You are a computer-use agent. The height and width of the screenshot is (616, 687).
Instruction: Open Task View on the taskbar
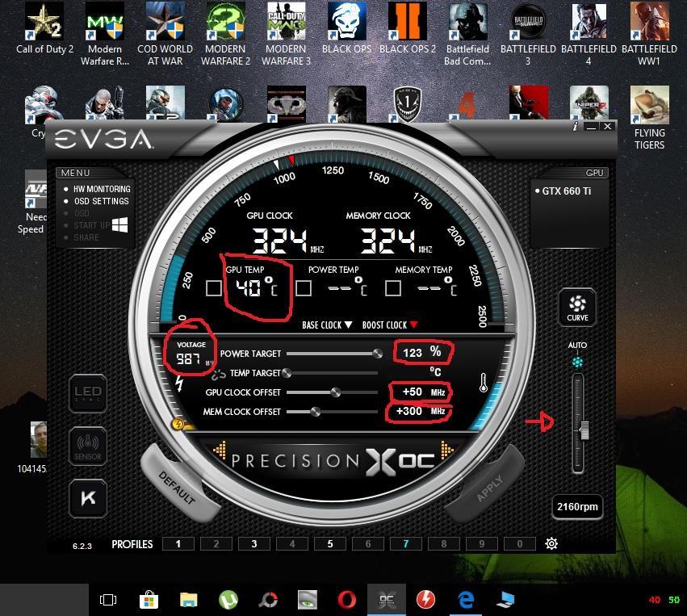point(108,600)
